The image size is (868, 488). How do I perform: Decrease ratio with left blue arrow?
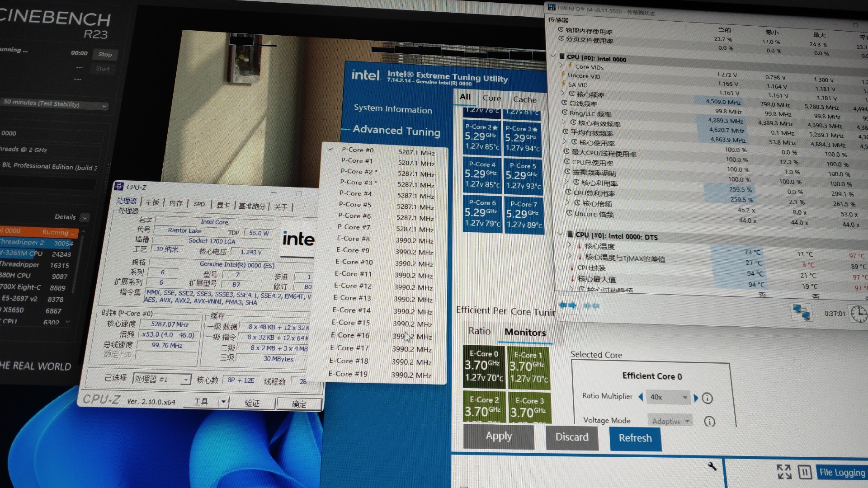[x=641, y=397]
